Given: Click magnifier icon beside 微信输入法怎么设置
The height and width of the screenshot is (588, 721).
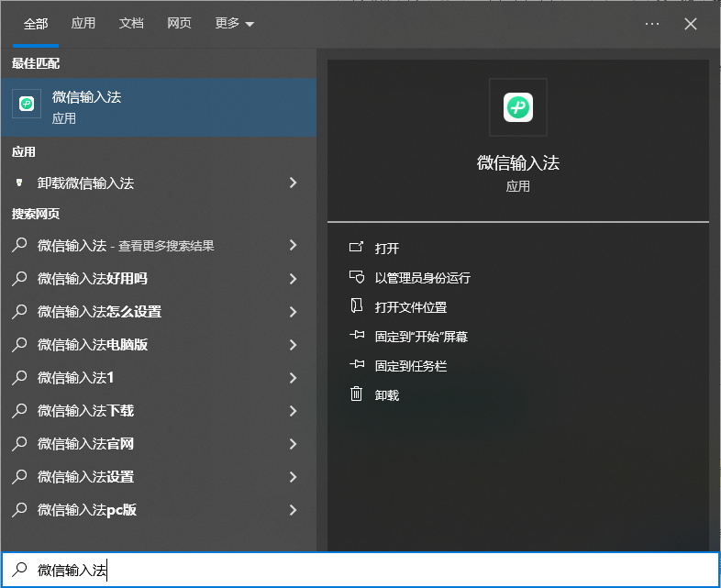Looking at the screenshot, I should click(19, 311).
